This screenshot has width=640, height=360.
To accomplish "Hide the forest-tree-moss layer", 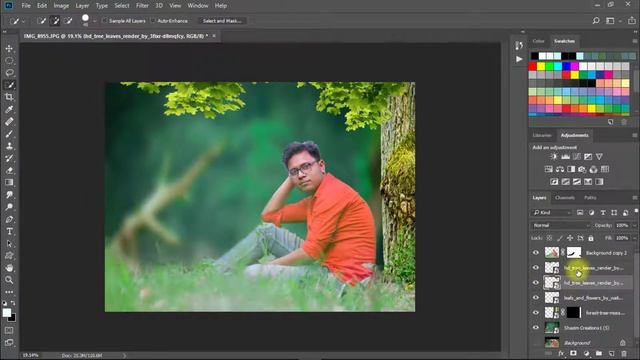I will pos(536,313).
